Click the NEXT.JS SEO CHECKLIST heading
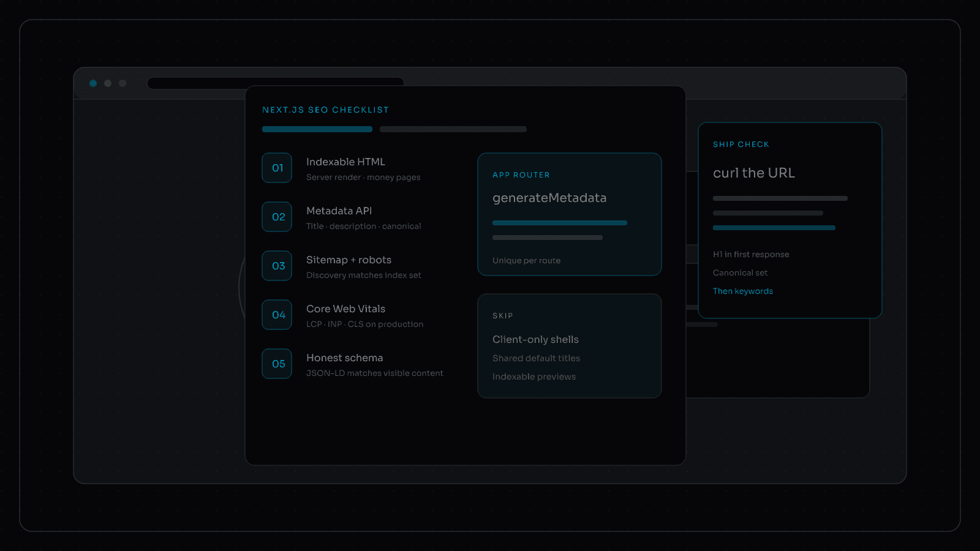This screenshot has width=980, height=551. pos(325,110)
